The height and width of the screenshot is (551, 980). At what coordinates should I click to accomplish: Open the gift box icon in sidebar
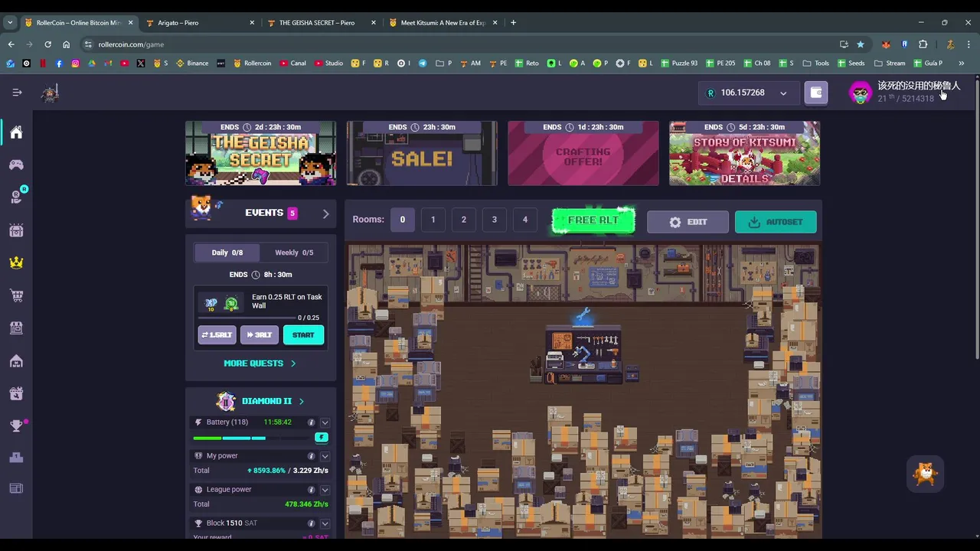16,393
